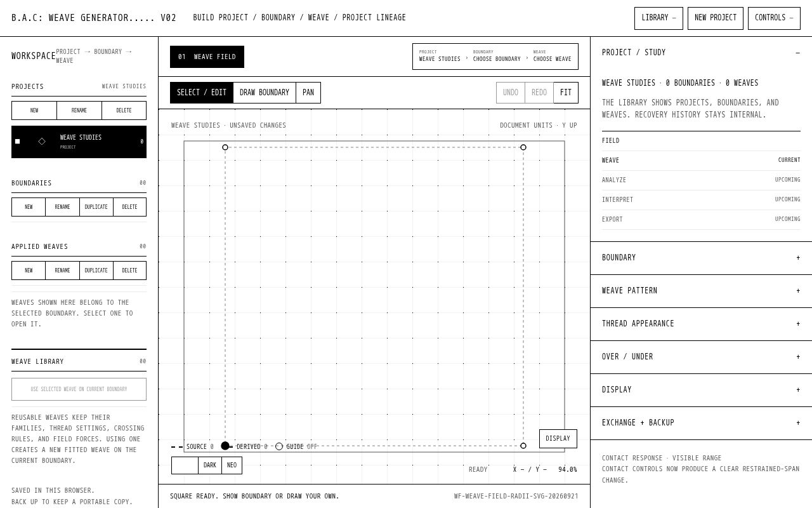This screenshot has width=812, height=508.
Task: Click the Redo button
Action: click(539, 93)
